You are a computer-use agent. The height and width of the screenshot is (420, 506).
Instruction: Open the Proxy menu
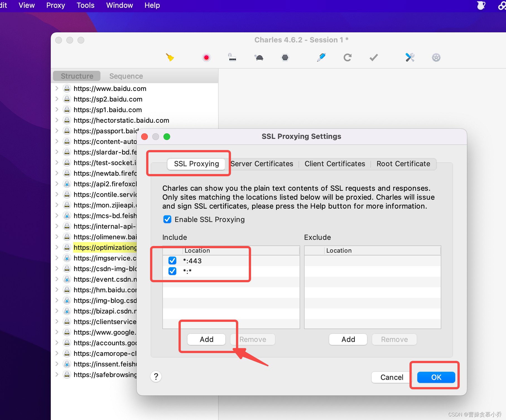click(x=56, y=5)
